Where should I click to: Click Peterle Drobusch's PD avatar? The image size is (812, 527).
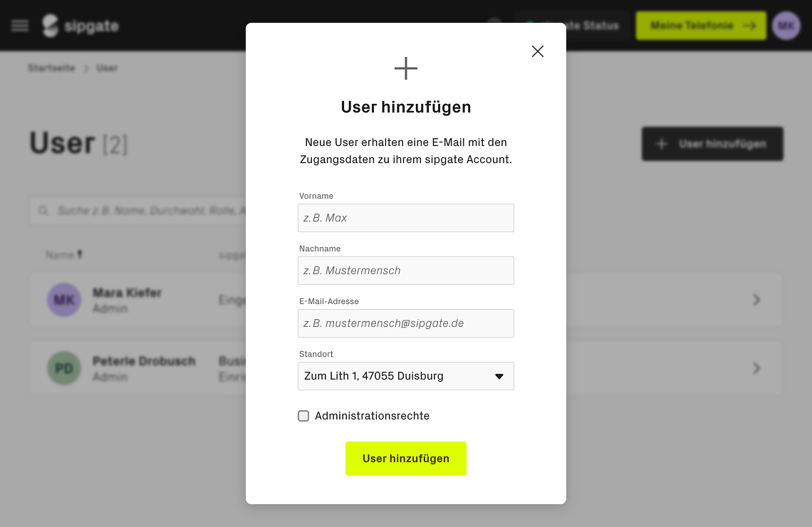pos(64,368)
